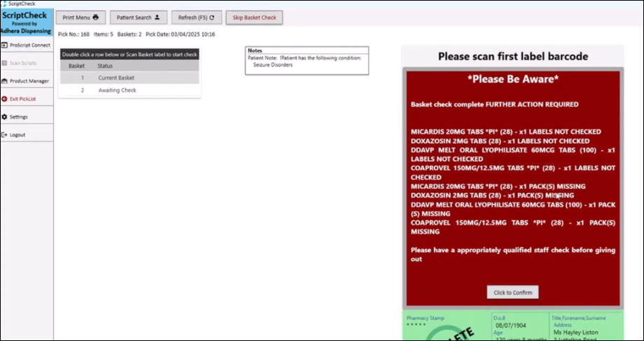Click the Product Manager sidebar icon
This screenshot has height=341, width=644.
pos(4,81)
